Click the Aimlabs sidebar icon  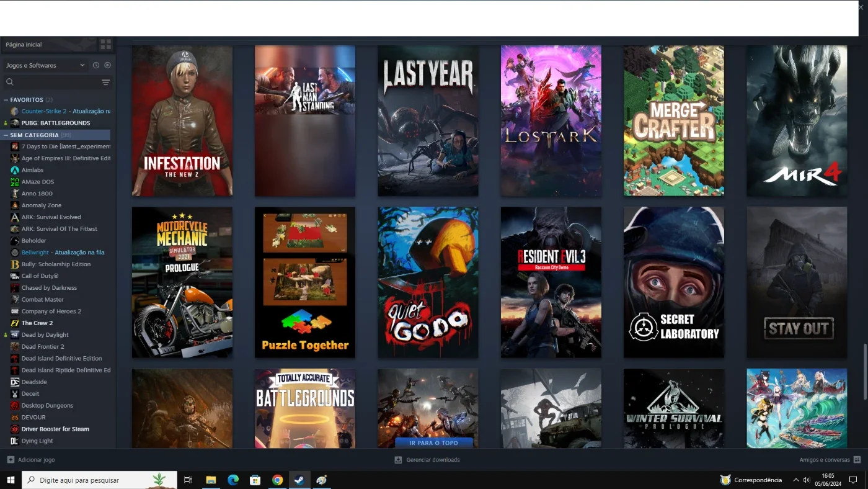coord(15,170)
